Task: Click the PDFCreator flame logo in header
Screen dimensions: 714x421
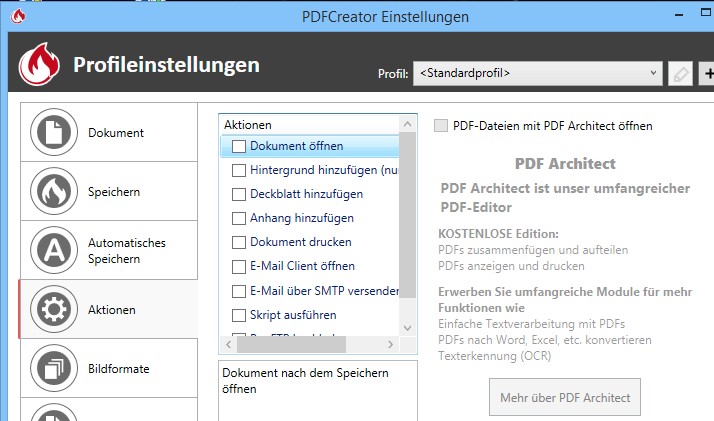Action: click(40, 67)
